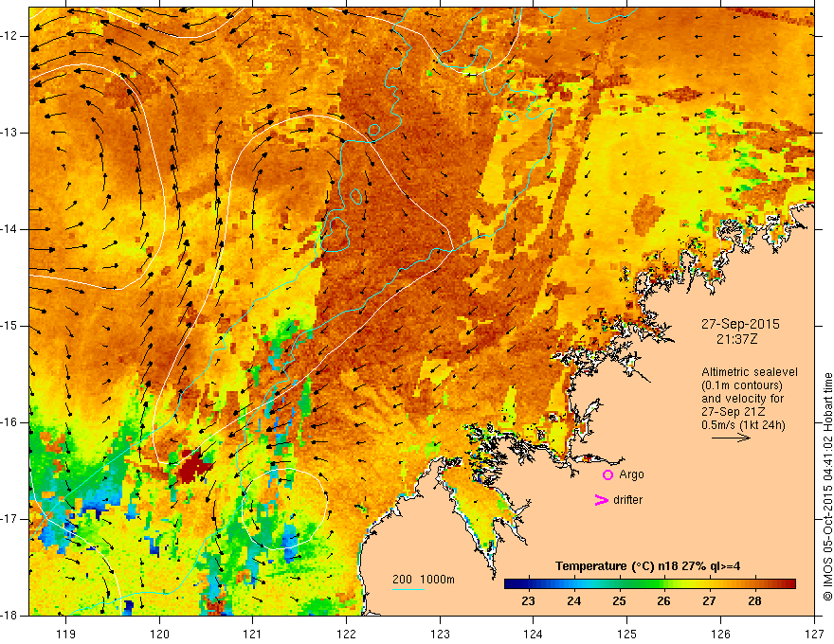Click the latitude axis label -12
This screenshot has height=644, width=834.
point(10,36)
